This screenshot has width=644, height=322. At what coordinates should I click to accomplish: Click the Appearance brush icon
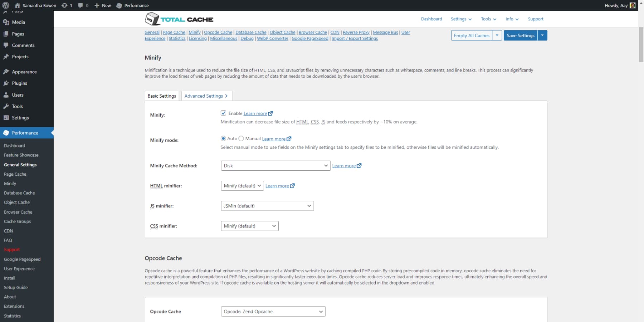point(6,72)
